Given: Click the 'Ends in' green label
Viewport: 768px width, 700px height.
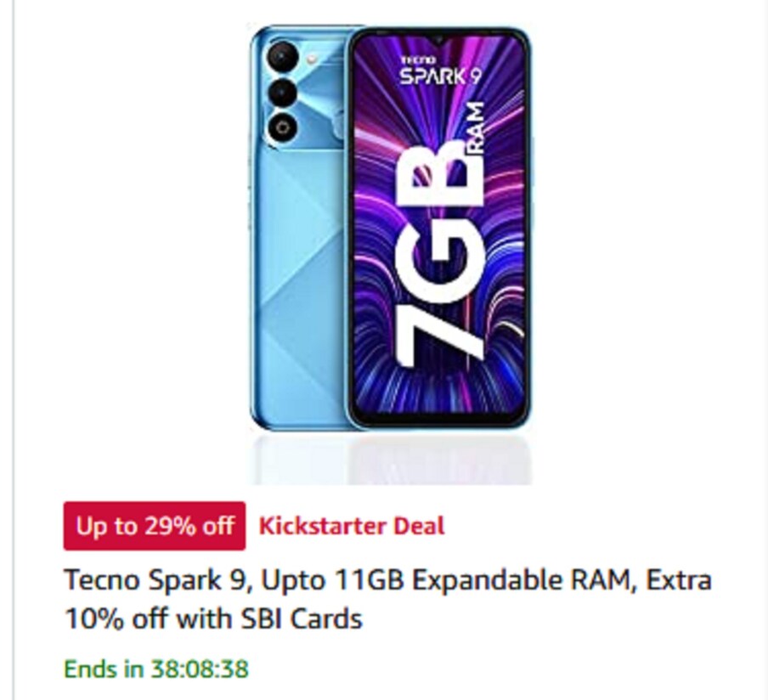Looking at the screenshot, I should pos(104,669).
